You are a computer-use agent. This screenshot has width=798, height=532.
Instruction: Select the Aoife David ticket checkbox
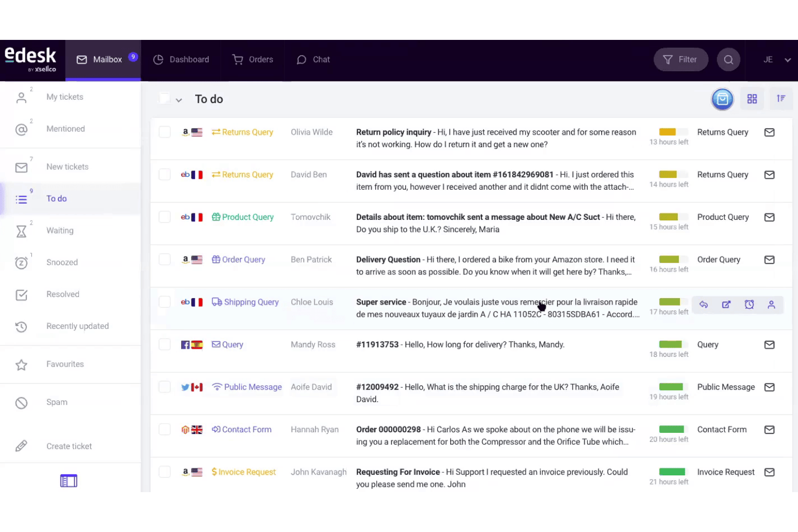pos(164,388)
